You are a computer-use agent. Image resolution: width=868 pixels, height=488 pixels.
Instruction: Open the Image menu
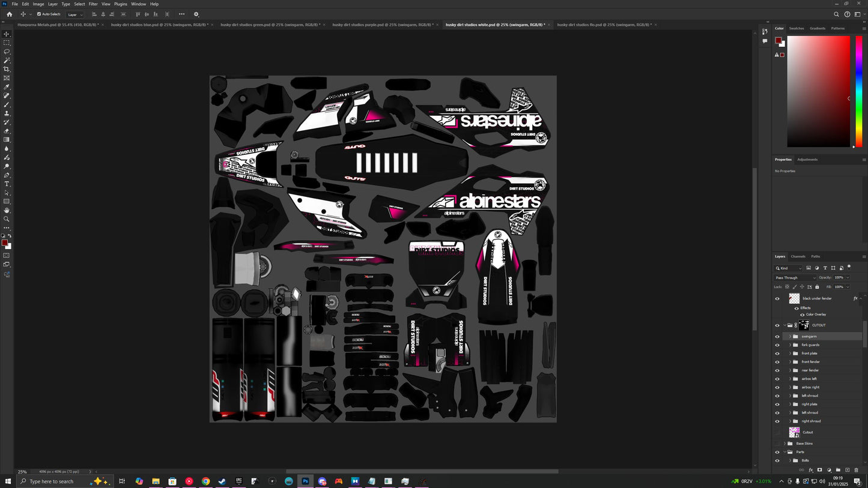(x=38, y=4)
